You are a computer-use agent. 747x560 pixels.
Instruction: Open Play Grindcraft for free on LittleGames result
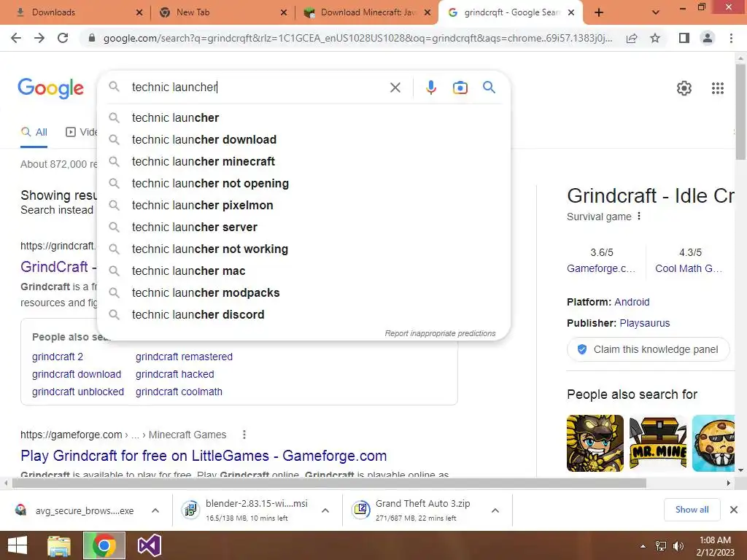[204, 456]
